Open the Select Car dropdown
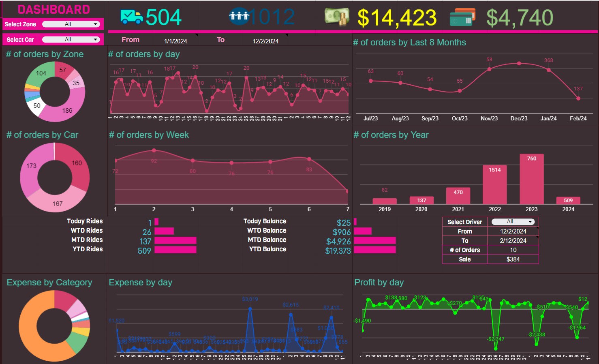Image resolution: width=599 pixels, height=364 pixels. click(x=71, y=39)
